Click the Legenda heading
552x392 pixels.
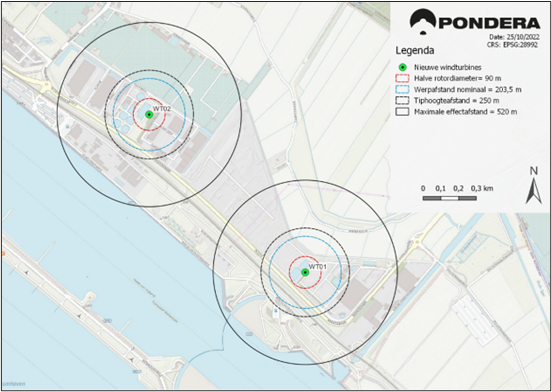(415, 50)
